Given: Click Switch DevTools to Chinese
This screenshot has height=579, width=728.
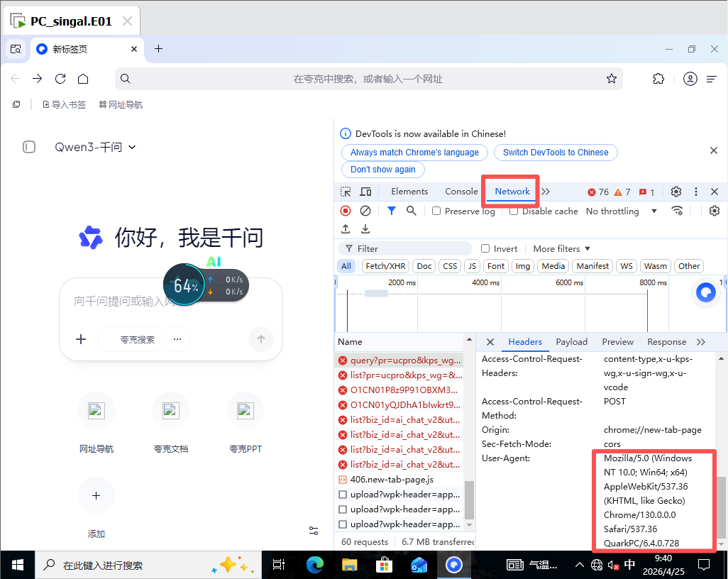Looking at the screenshot, I should [x=556, y=153].
